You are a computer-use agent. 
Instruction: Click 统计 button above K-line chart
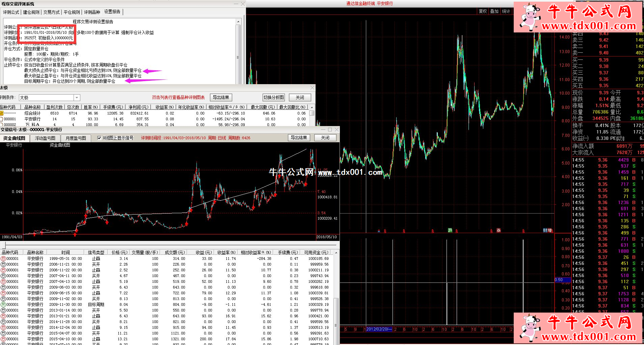506,11
